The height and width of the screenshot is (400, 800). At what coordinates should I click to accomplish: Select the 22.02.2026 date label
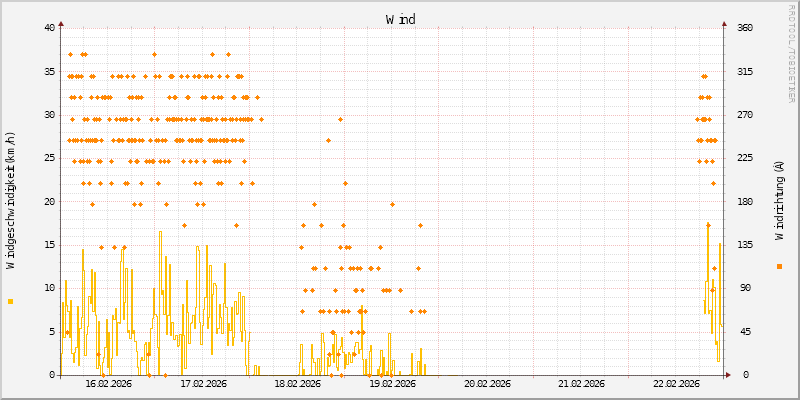676,384
